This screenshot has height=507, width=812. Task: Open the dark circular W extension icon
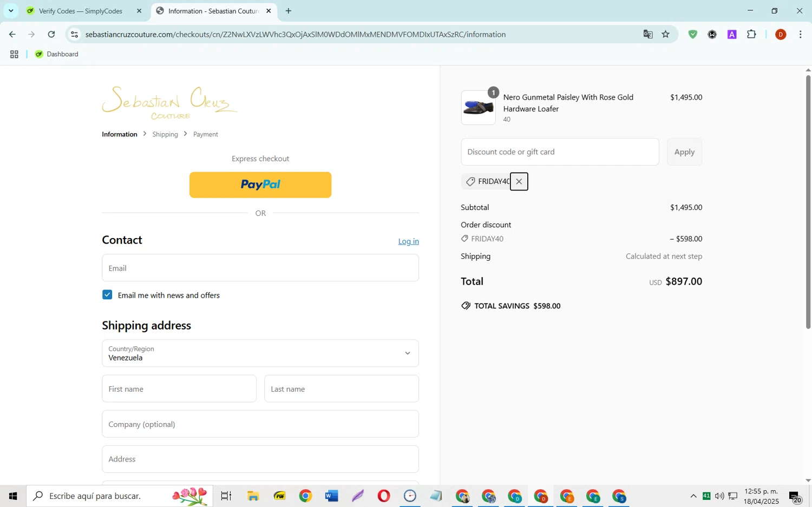(x=712, y=34)
